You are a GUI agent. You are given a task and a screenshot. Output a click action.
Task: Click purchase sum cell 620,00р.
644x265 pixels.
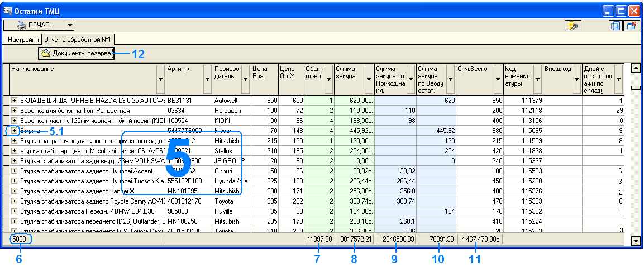pyautogui.click(x=354, y=100)
